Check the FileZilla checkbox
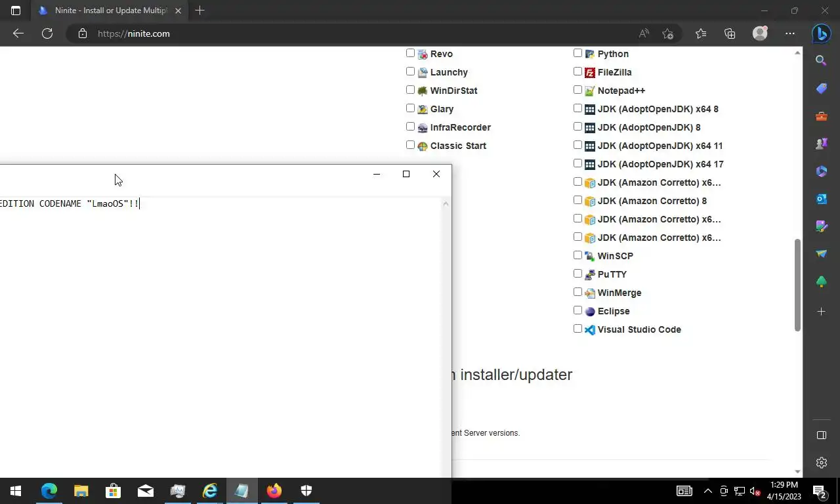 [577, 72]
